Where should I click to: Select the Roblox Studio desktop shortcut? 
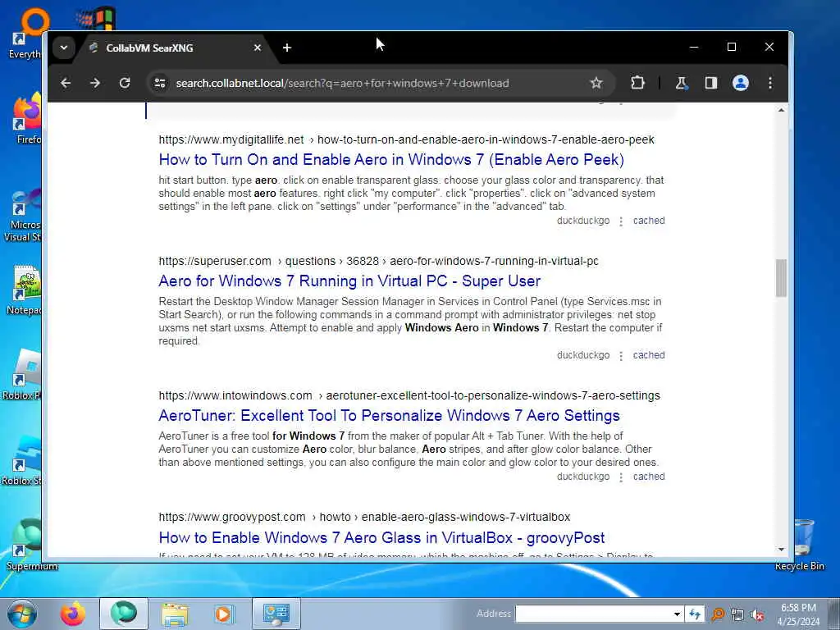(x=22, y=459)
